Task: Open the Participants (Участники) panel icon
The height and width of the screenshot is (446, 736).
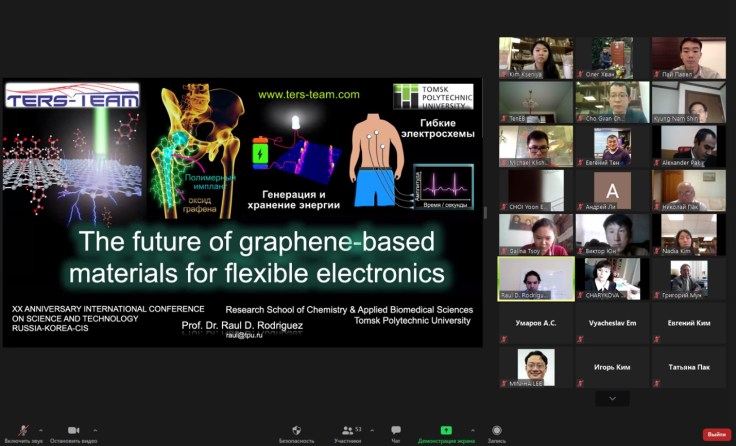Action: click(347, 429)
